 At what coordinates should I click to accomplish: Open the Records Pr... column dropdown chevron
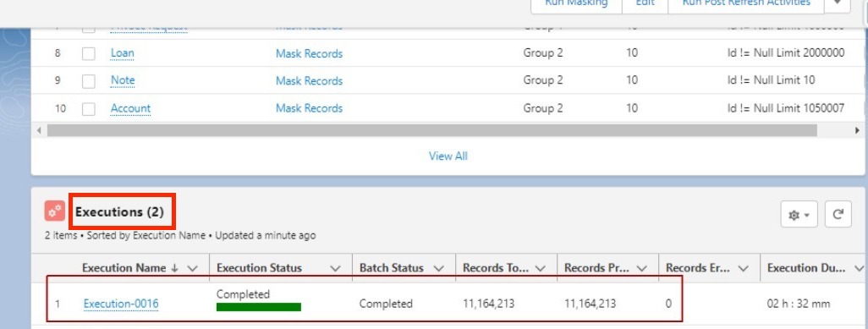641,268
